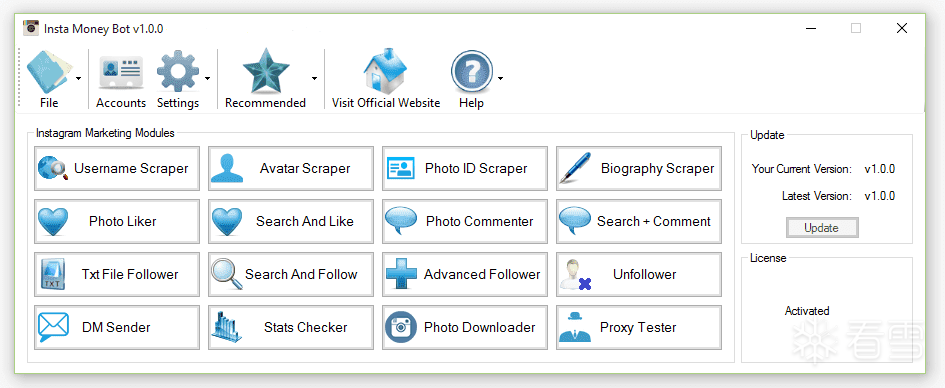Viewport: 945px width, 388px height.
Task: Click the Visit Official Website house icon
Action: [386, 70]
